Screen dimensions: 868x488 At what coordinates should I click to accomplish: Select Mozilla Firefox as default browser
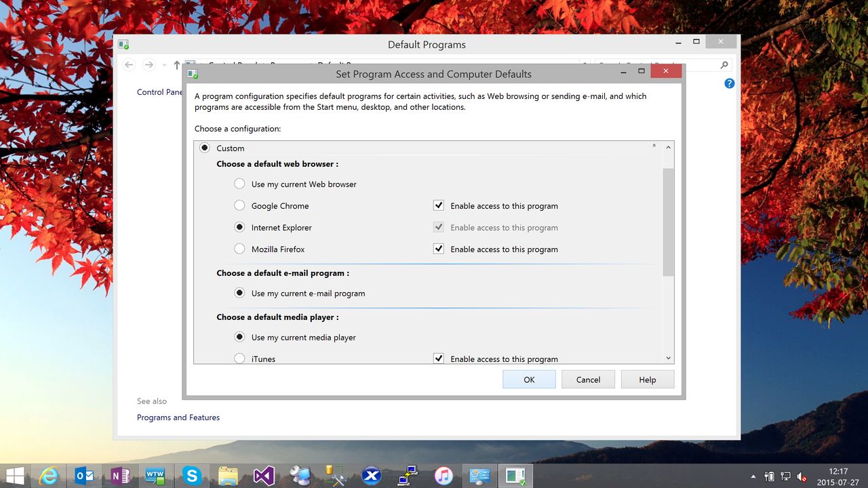[x=239, y=249]
